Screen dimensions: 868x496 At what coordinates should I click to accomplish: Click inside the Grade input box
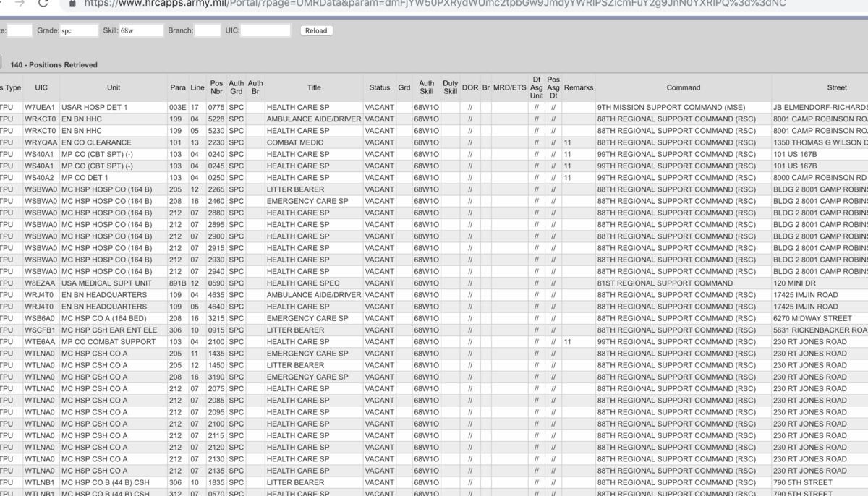[80, 30]
